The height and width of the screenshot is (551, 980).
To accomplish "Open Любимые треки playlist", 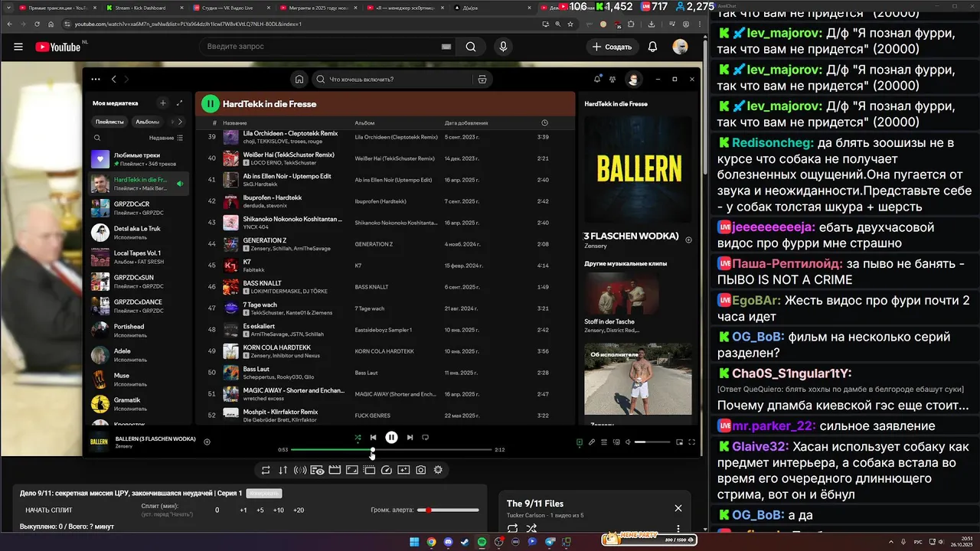I will coord(139,159).
